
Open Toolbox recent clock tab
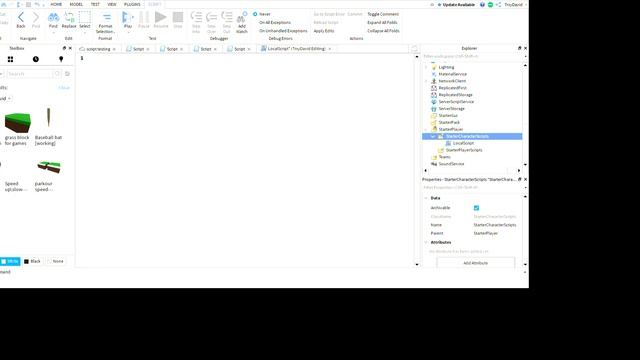[36, 59]
